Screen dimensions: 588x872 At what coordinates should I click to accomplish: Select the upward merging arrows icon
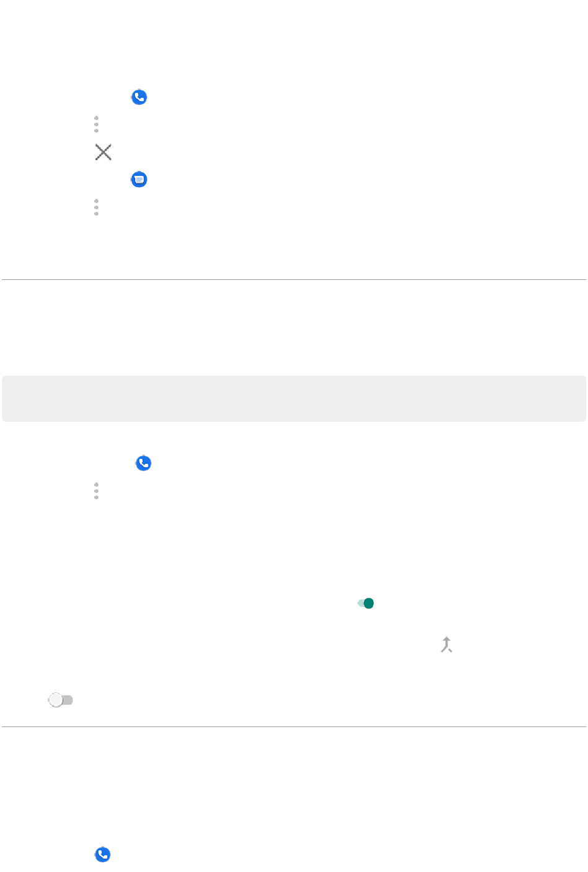click(x=446, y=645)
